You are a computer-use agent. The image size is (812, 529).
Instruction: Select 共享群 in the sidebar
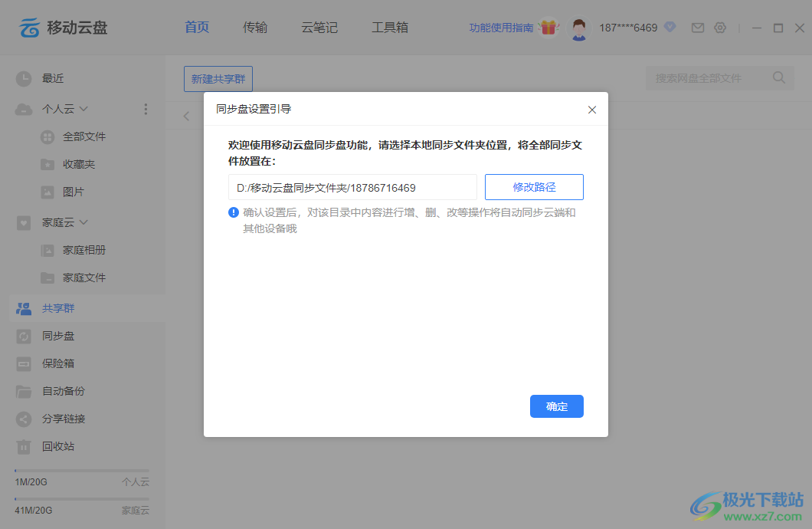(87, 308)
